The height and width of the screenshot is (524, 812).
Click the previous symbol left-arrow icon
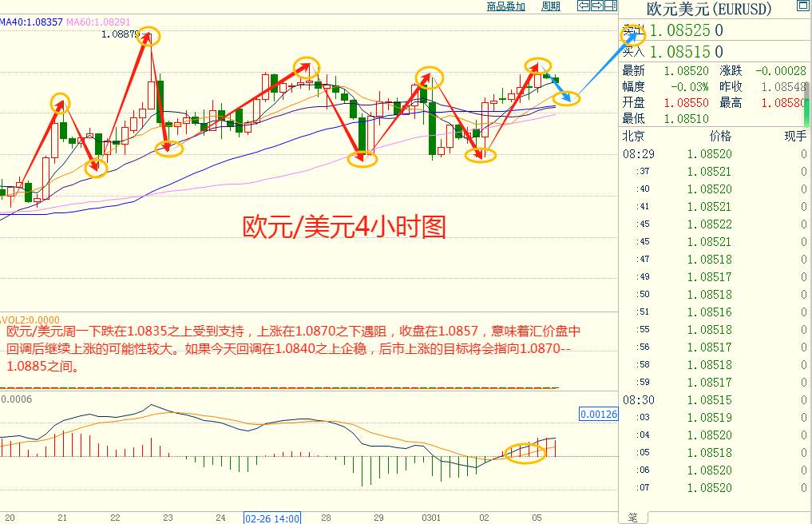point(584,6)
